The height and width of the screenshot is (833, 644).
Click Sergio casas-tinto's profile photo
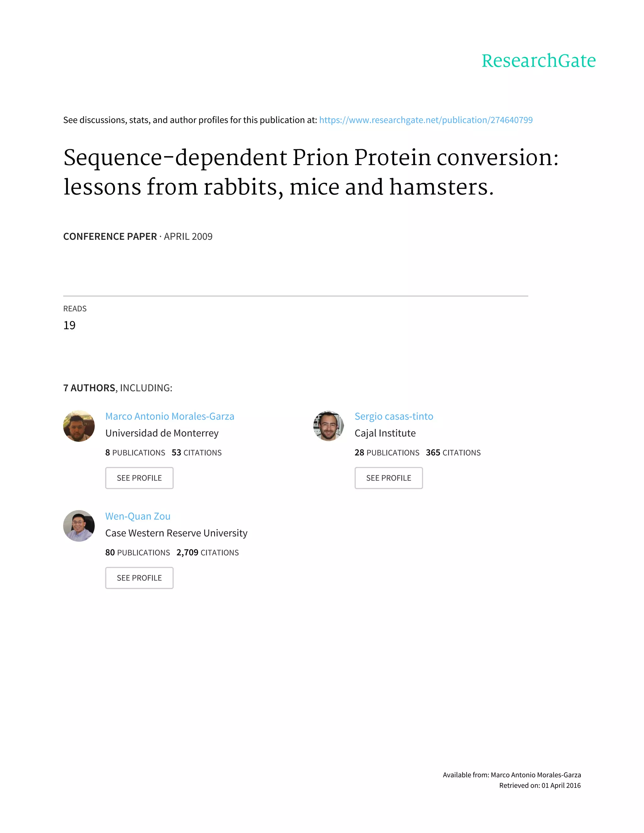[328, 426]
